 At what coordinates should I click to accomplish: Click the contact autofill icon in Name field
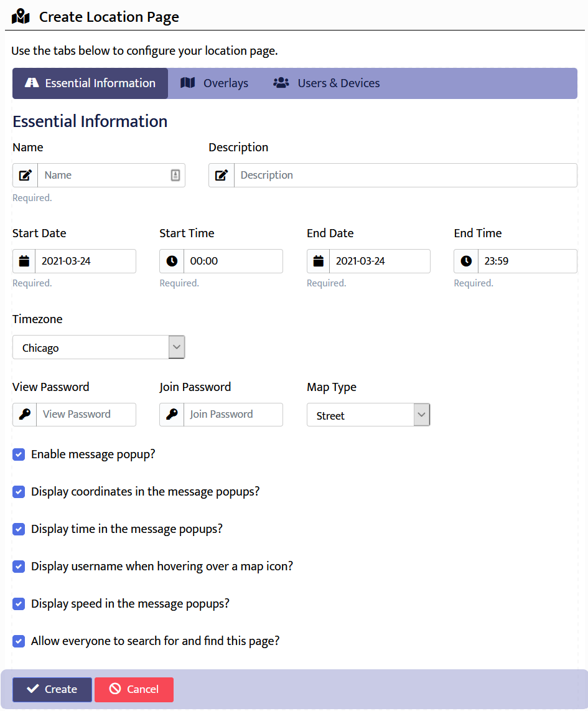click(175, 176)
